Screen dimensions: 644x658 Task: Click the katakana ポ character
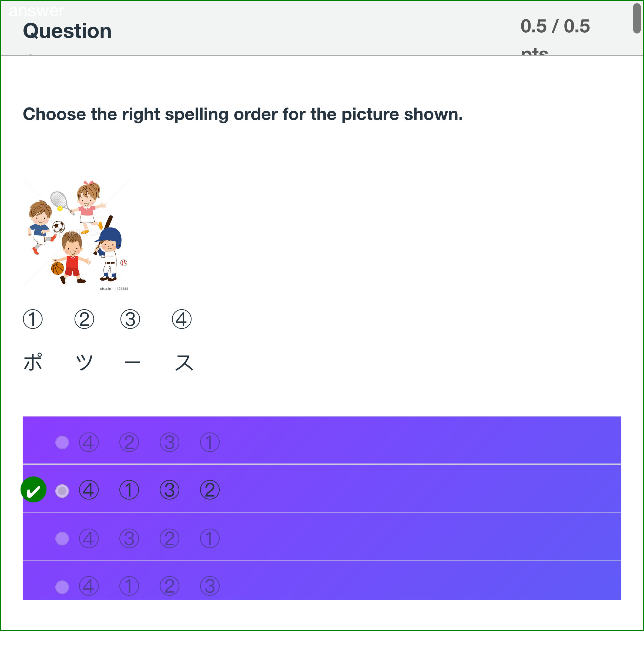[32, 362]
